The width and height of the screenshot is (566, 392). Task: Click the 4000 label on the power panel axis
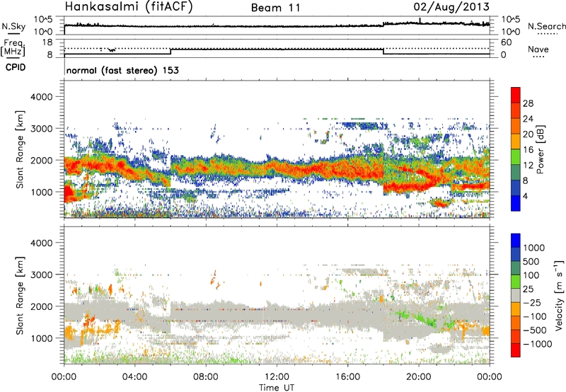(x=41, y=97)
